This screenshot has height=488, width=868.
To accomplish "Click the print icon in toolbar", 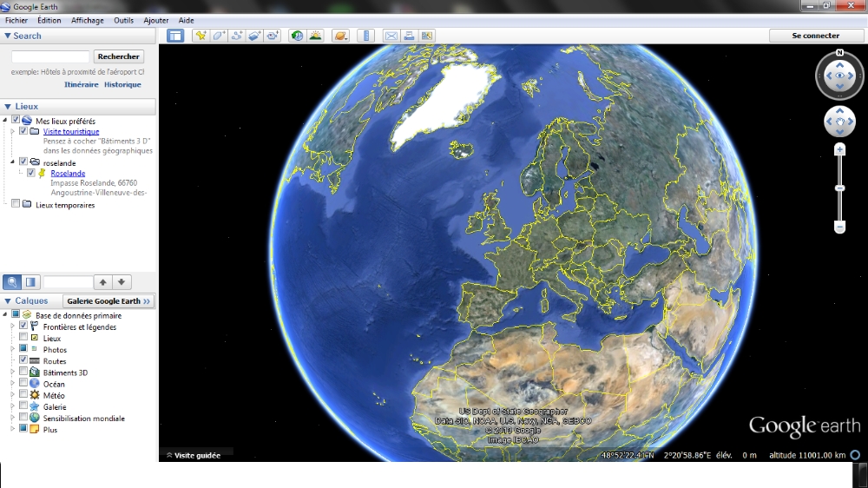I will pos(409,36).
